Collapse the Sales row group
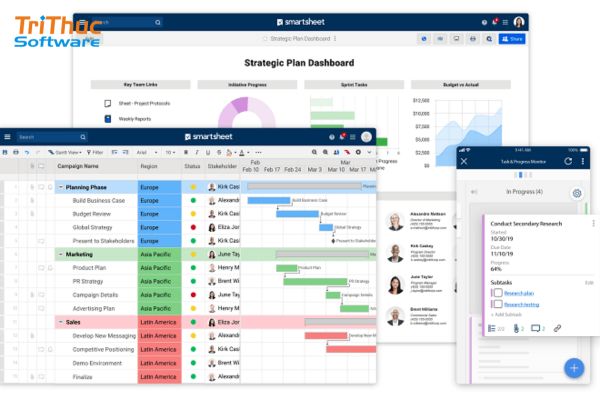The image size is (600, 400). pos(60,322)
